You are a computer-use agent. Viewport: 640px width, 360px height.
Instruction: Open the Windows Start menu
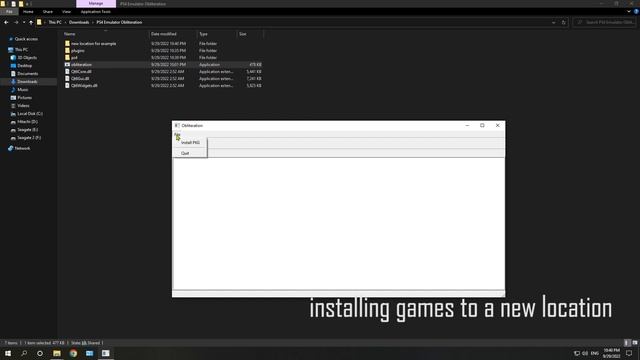pos(8,353)
